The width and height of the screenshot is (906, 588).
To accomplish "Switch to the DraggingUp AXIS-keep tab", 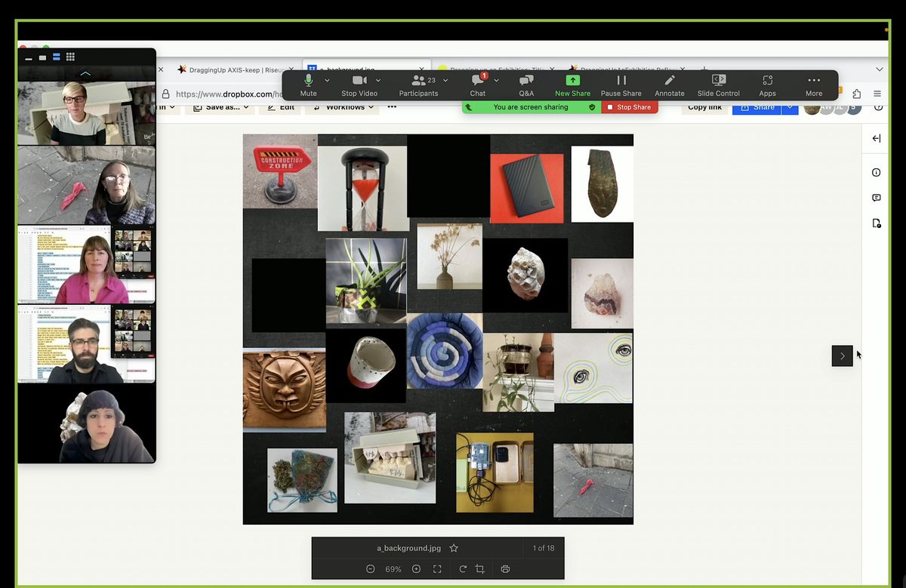I will pyautogui.click(x=230, y=68).
